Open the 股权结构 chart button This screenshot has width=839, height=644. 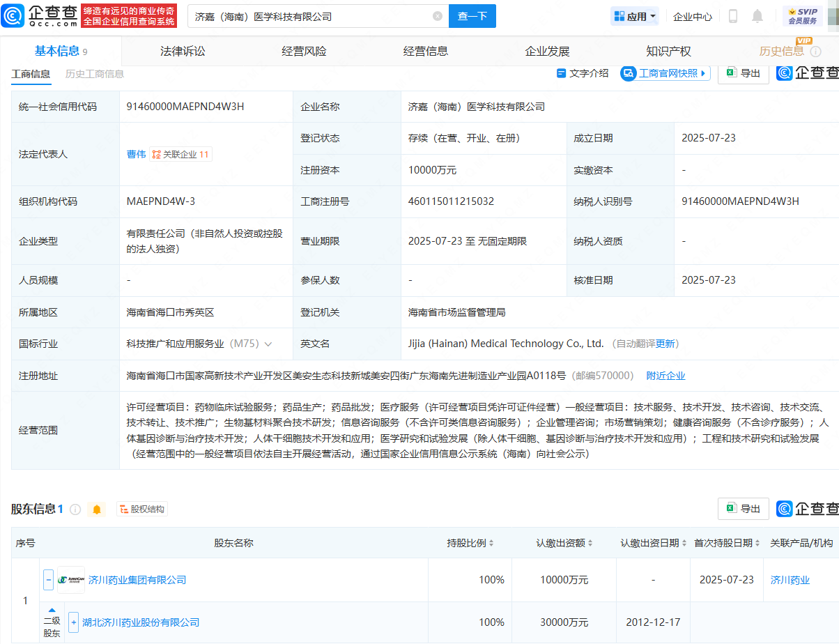142,509
